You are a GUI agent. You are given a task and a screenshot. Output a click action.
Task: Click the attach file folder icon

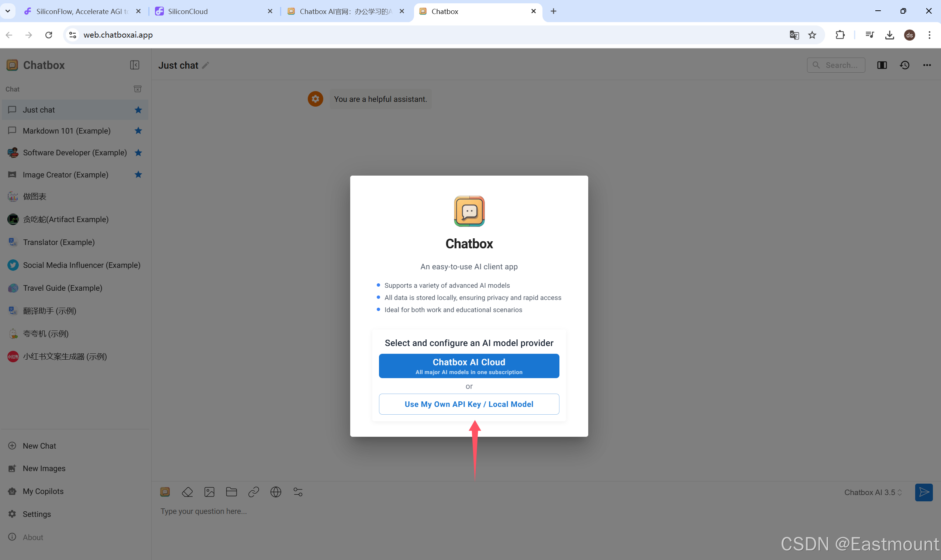(x=231, y=492)
